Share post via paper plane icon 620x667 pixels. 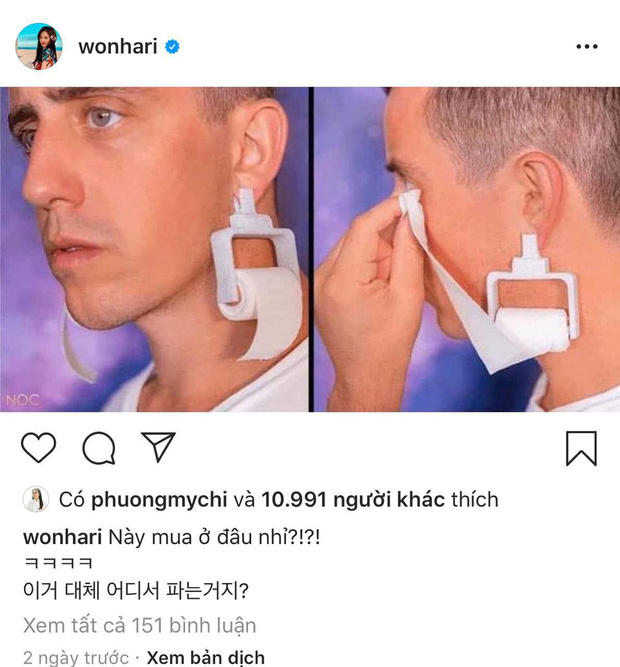tap(158, 447)
